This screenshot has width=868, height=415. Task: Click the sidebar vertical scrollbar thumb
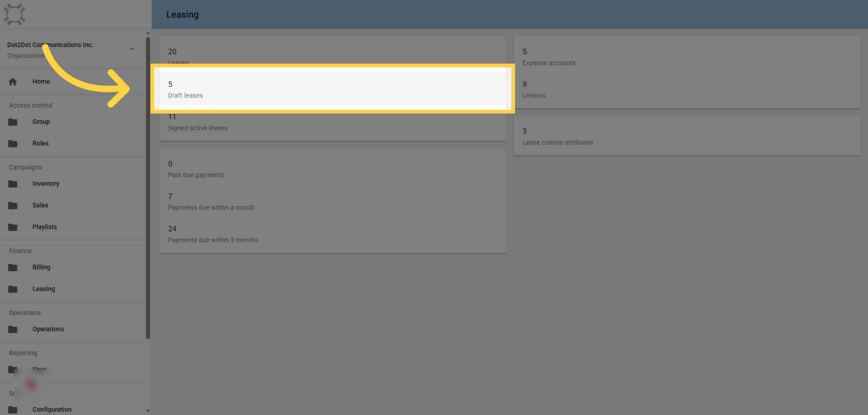tap(148, 188)
